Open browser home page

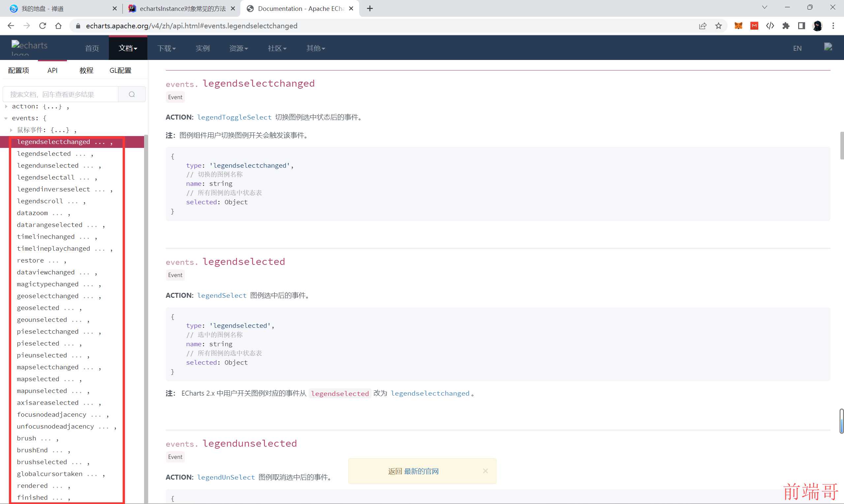point(58,26)
